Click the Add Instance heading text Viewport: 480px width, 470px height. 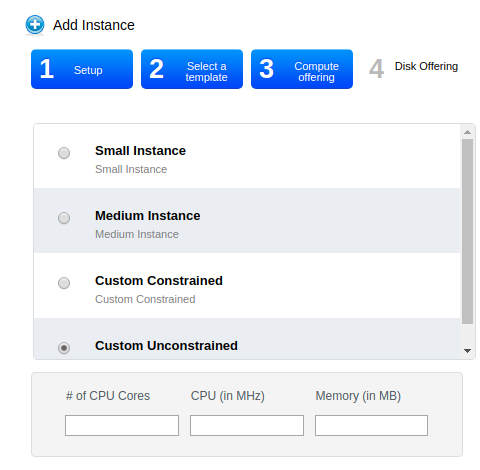pos(94,25)
